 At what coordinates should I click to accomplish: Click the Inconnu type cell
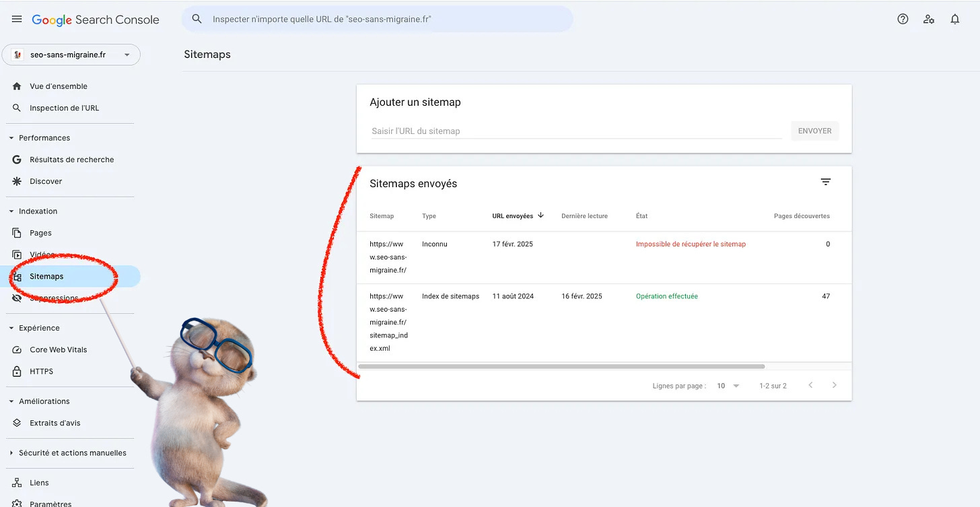[x=434, y=244]
